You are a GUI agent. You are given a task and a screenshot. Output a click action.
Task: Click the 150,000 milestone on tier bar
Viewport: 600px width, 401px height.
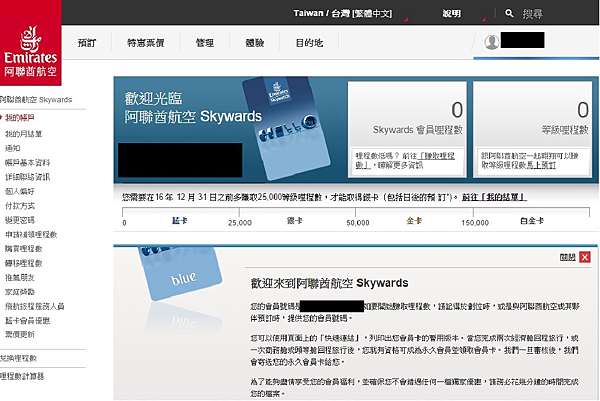click(475, 223)
